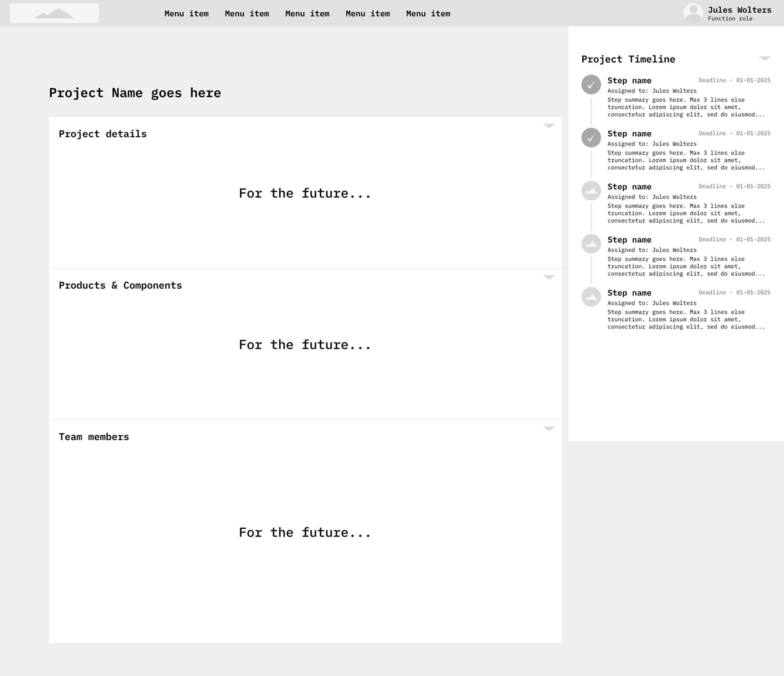Click the Project Name goes here heading
The image size is (784, 676).
coord(135,93)
